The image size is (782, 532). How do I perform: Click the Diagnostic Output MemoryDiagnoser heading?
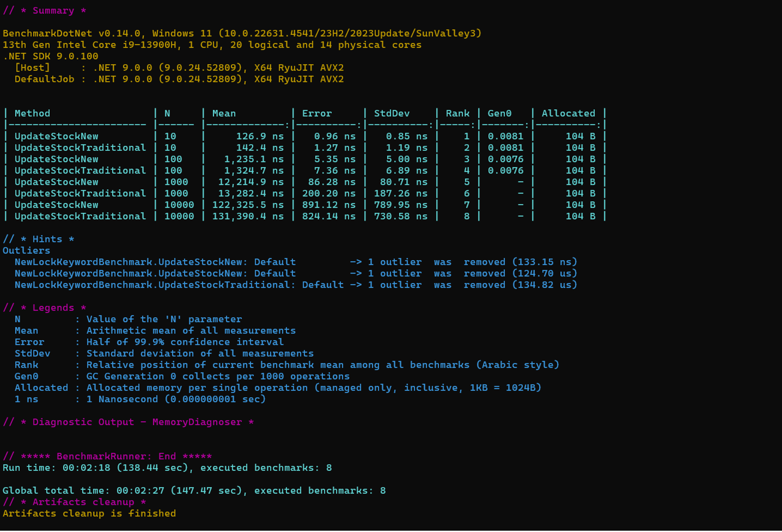point(128,422)
